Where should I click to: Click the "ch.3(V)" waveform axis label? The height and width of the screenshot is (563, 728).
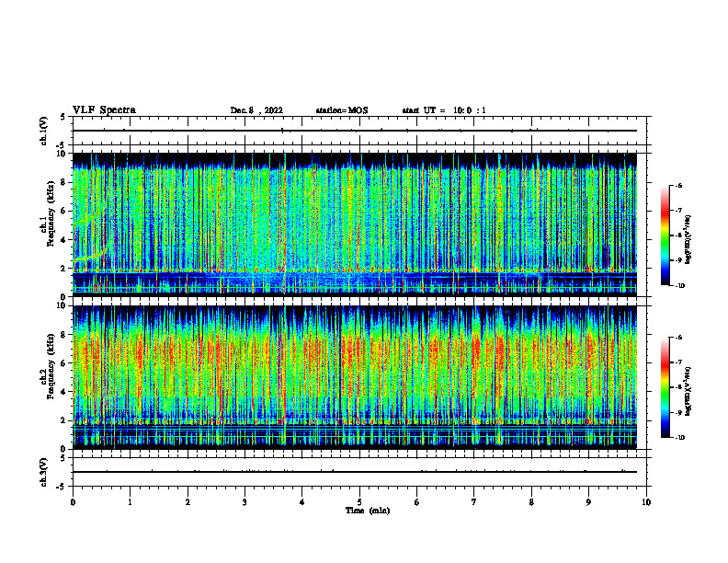point(44,472)
